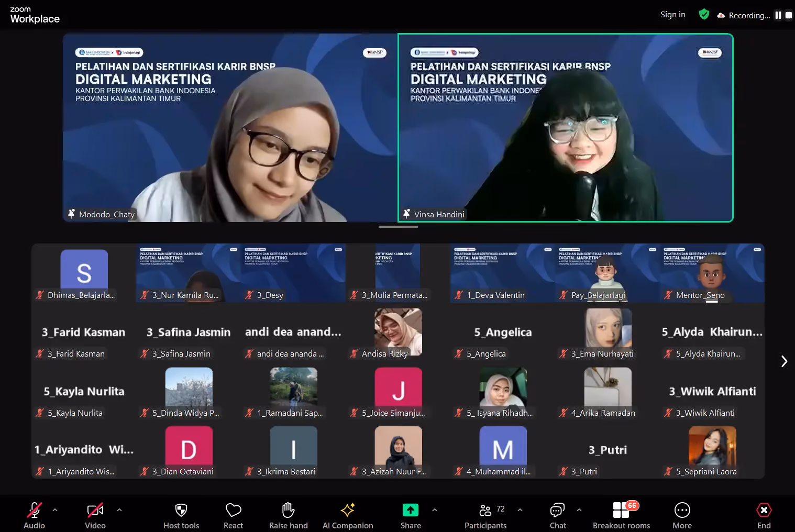The width and height of the screenshot is (795, 532).
Task: Select 3_Ikrima Bestari tile with I avatar
Action: pos(293,450)
